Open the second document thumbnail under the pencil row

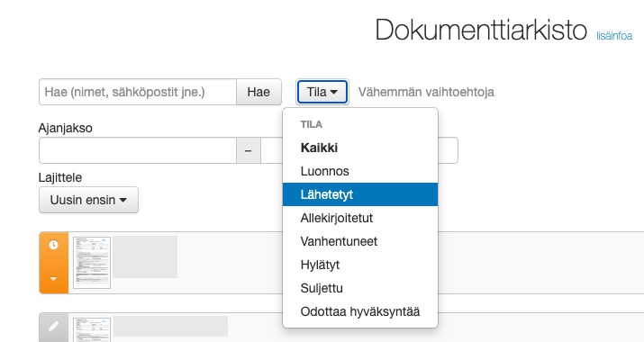click(x=92, y=329)
